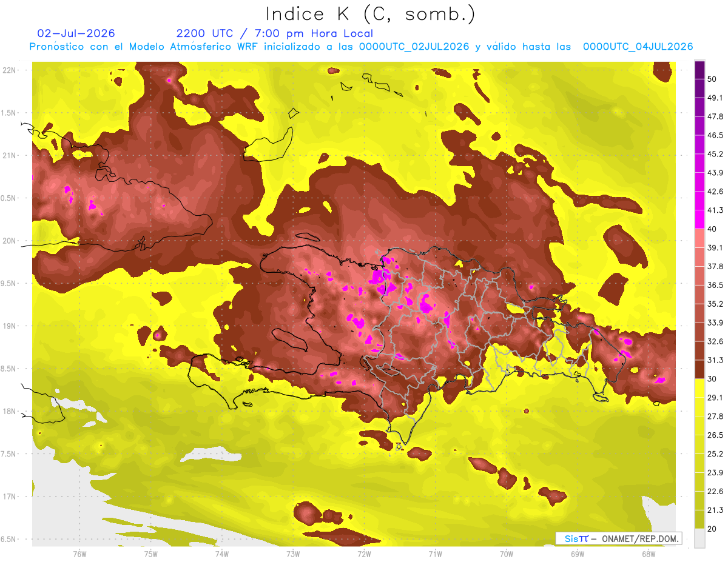The width and height of the screenshot is (728, 562).
Task: Click color scale label '25.2'
Action: [715, 454]
